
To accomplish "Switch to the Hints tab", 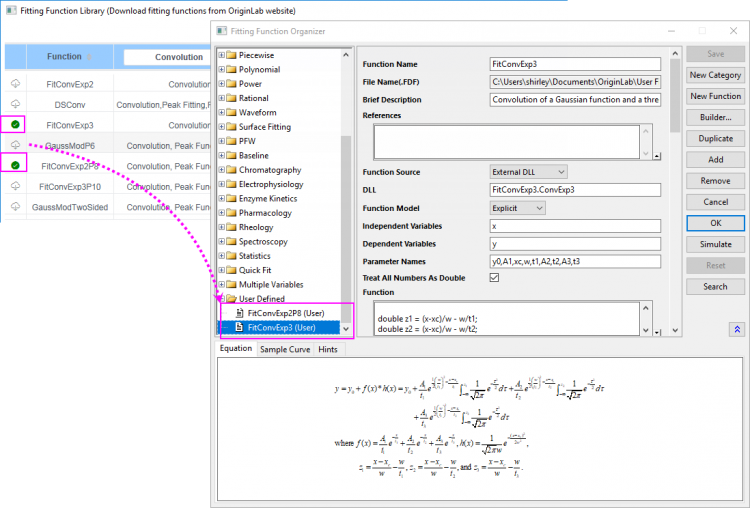I will (x=328, y=349).
